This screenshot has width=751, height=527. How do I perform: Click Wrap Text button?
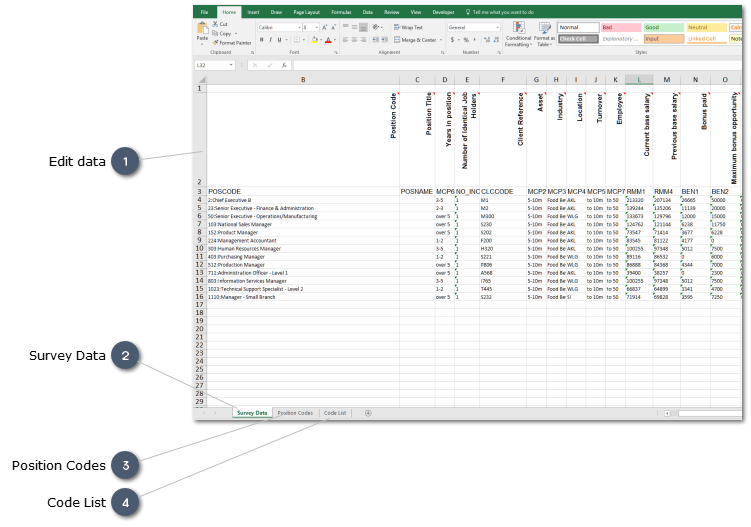point(409,27)
